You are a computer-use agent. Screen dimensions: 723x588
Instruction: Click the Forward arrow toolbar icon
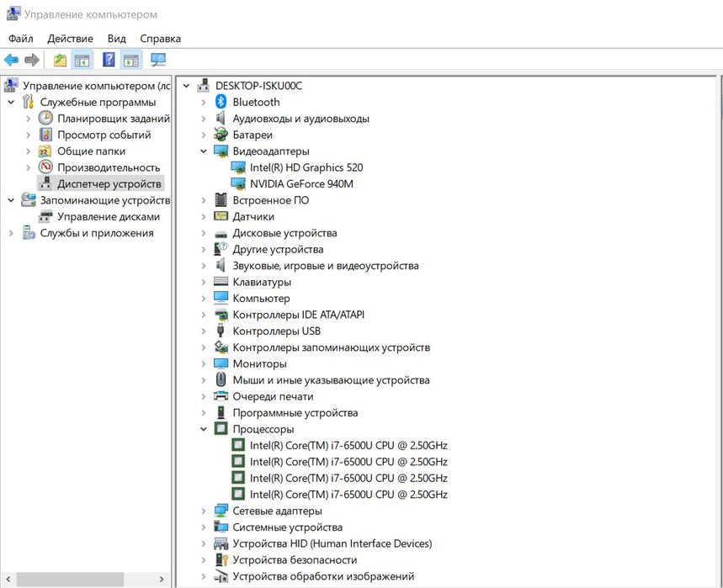(x=32, y=60)
